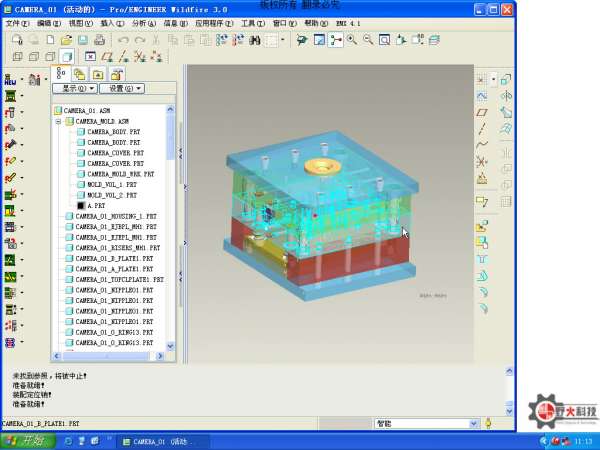Screen dimensions: 600x450
Task: Regenerate the model from the toolbar
Action: 222,40
